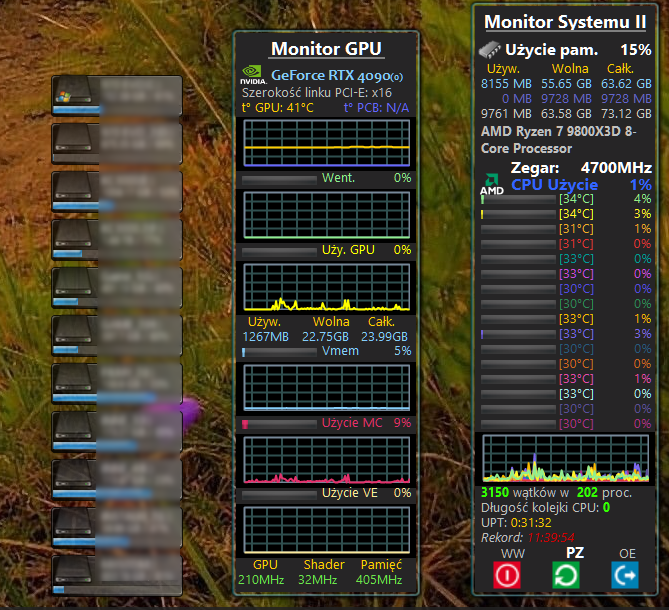Click the Rekord: 11:39:54 uptime record

coord(528,537)
